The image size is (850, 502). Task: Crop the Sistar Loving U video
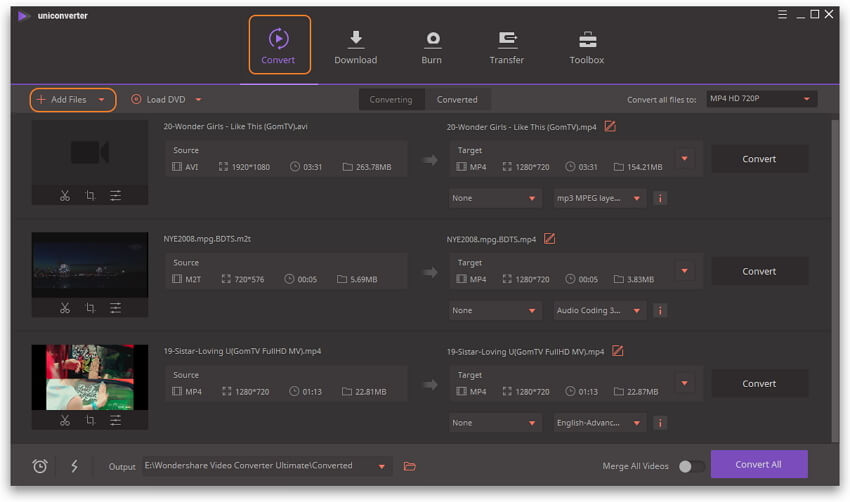click(91, 421)
